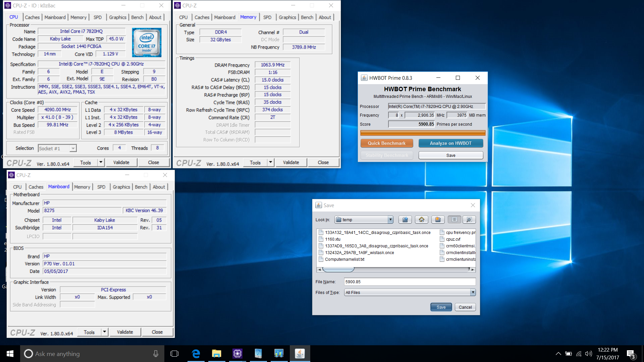Click right scroll arrow in Save file list

[473, 269]
